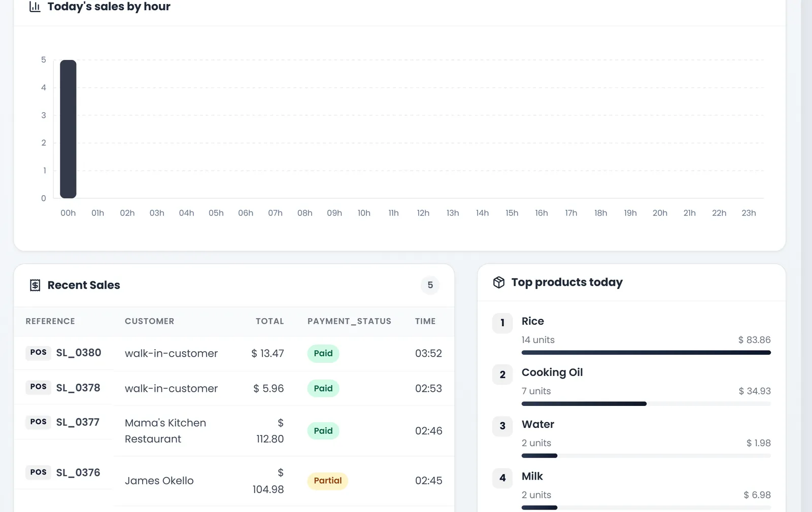Click the Partial status badge for James Okello
This screenshot has width=812, height=512.
coord(328,481)
